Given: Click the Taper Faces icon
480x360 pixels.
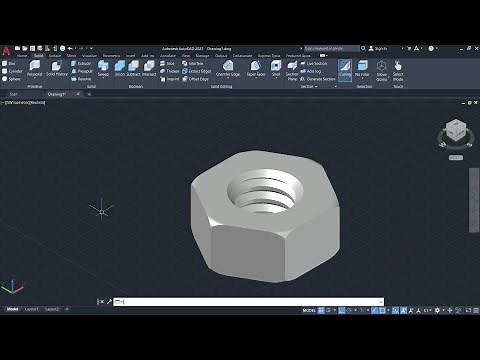Looking at the screenshot, I should (x=256, y=65).
